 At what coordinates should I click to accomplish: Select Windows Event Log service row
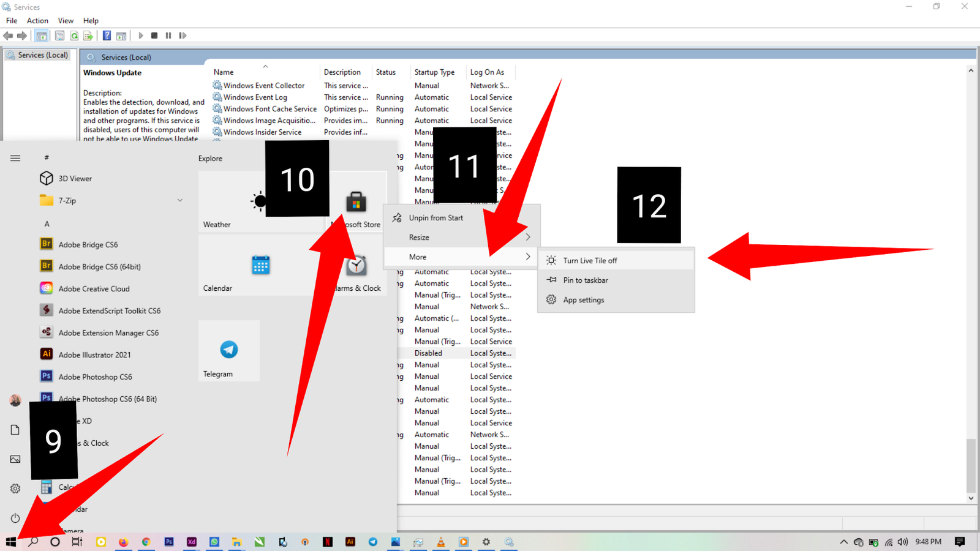(x=363, y=97)
